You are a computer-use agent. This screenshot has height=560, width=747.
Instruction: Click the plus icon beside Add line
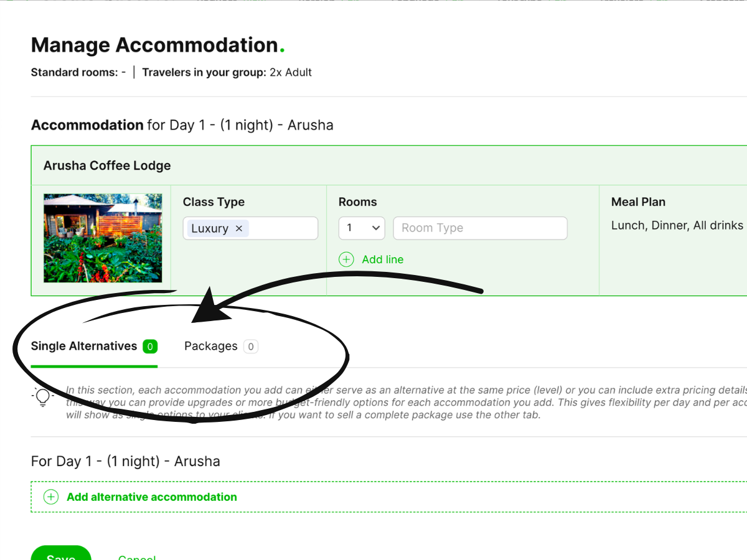[x=346, y=259]
